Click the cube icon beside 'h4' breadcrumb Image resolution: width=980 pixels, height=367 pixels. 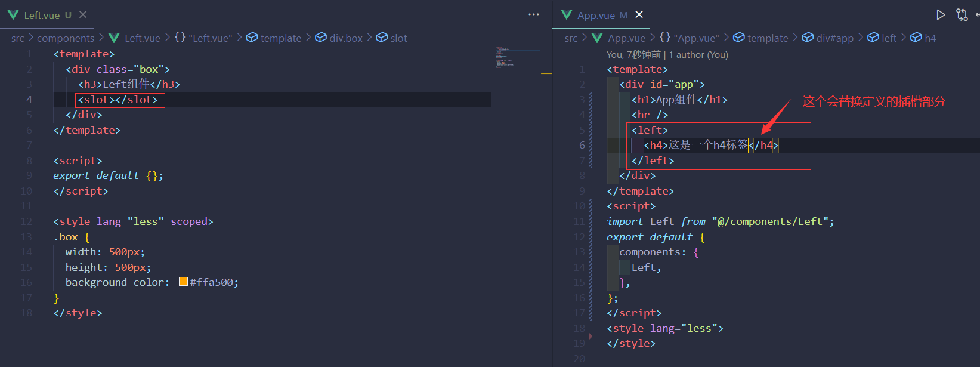(916, 38)
